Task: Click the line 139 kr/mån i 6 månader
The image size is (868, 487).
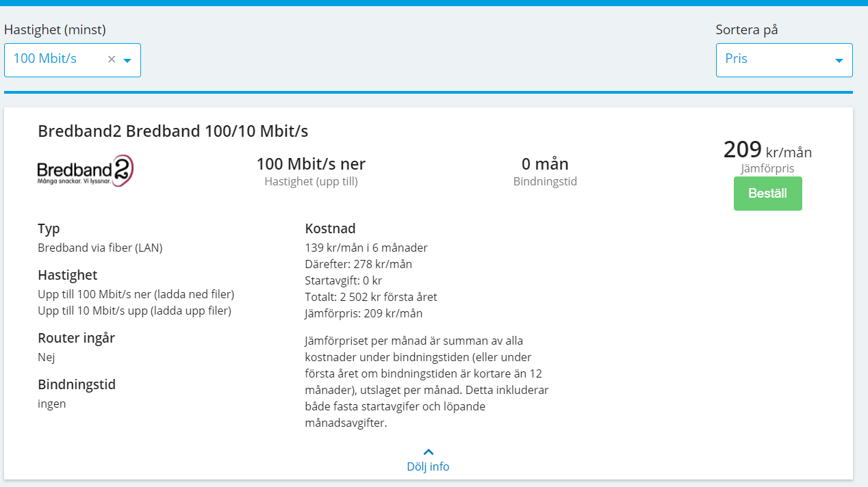Action: 366,248
